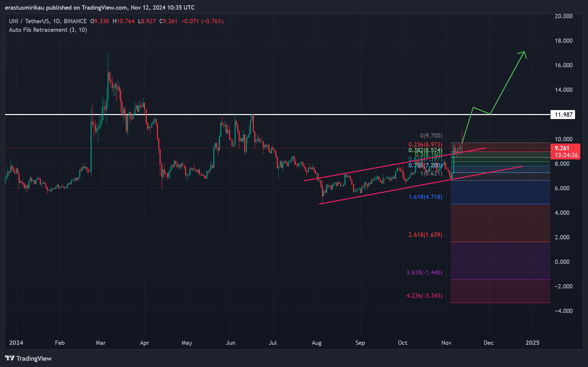Image resolution: width=588 pixels, height=367 pixels.
Task: Click the May time axis label
Action: [x=187, y=343]
